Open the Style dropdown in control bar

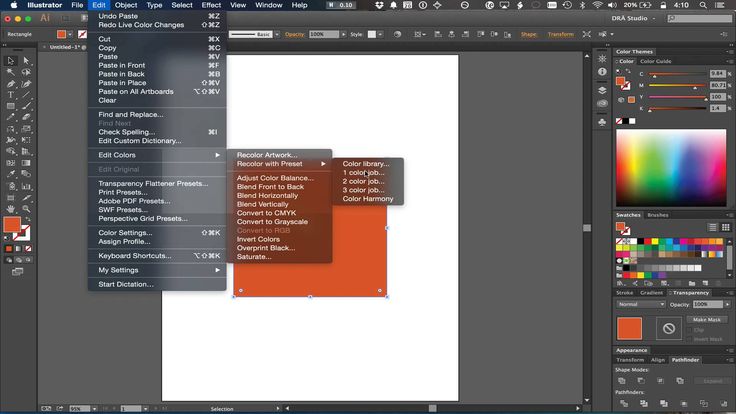pos(380,34)
